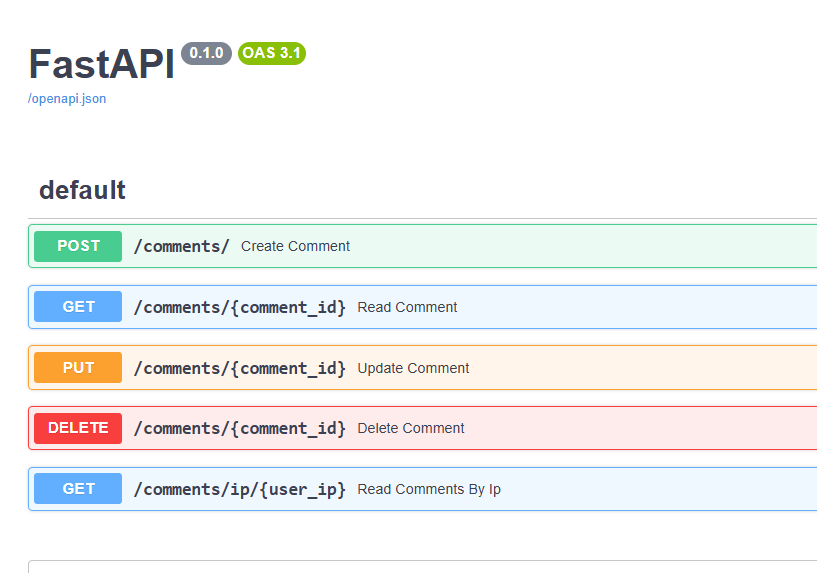This screenshot has height=573, width=817.
Task: Select the /comments/ endpoint path
Action: (x=181, y=246)
